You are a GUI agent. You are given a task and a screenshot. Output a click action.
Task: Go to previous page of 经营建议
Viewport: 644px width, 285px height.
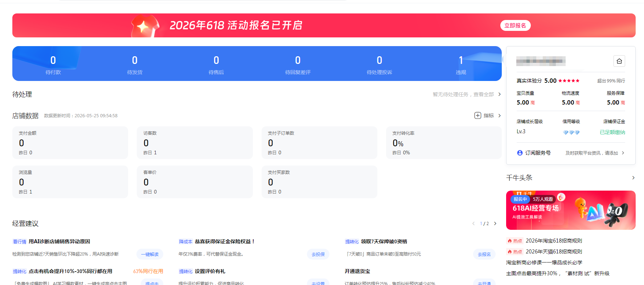click(473, 224)
